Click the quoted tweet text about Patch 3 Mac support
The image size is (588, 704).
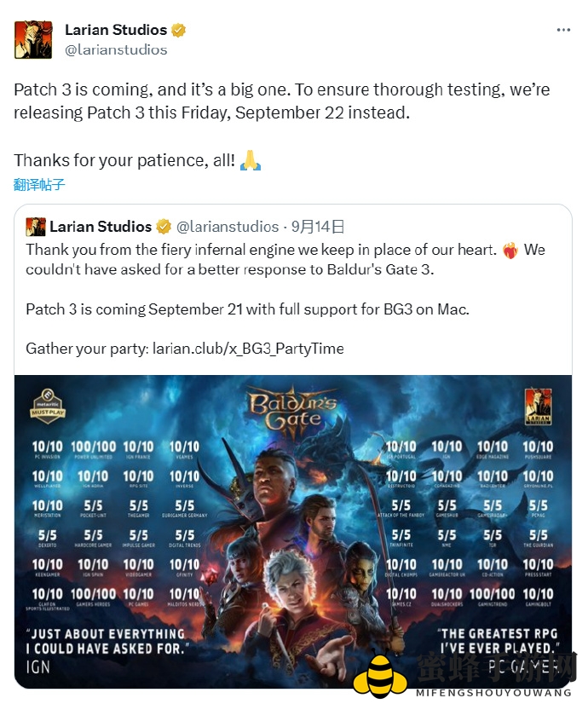(x=247, y=309)
